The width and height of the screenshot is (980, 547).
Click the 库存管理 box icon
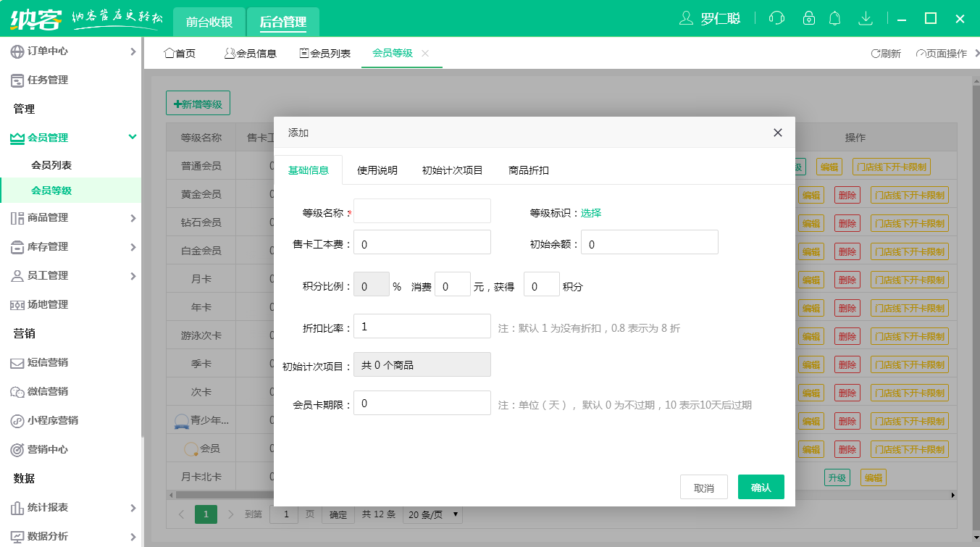(17, 247)
